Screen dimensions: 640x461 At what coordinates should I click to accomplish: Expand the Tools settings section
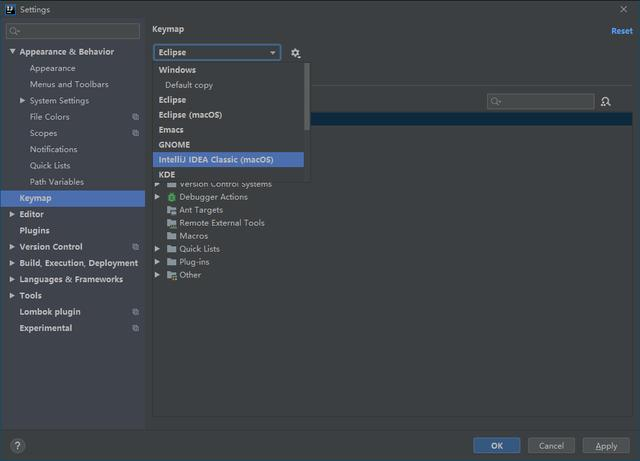tap(12, 295)
